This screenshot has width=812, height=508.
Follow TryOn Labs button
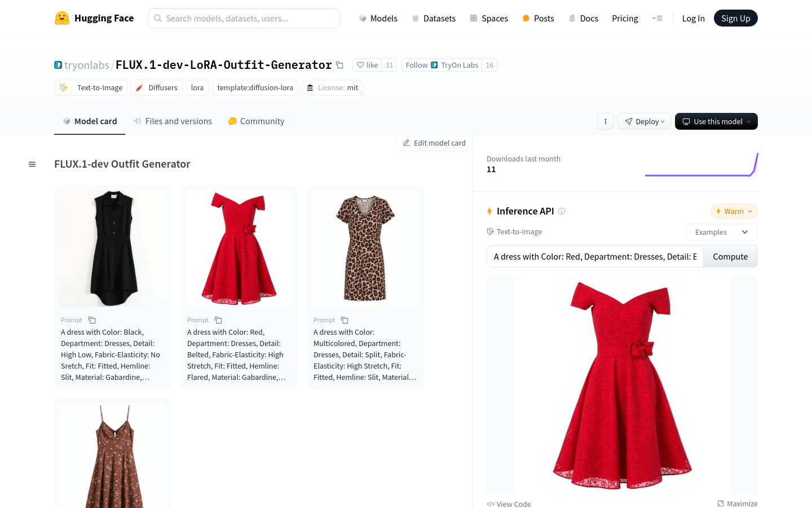pyautogui.click(x=442, y=65)
